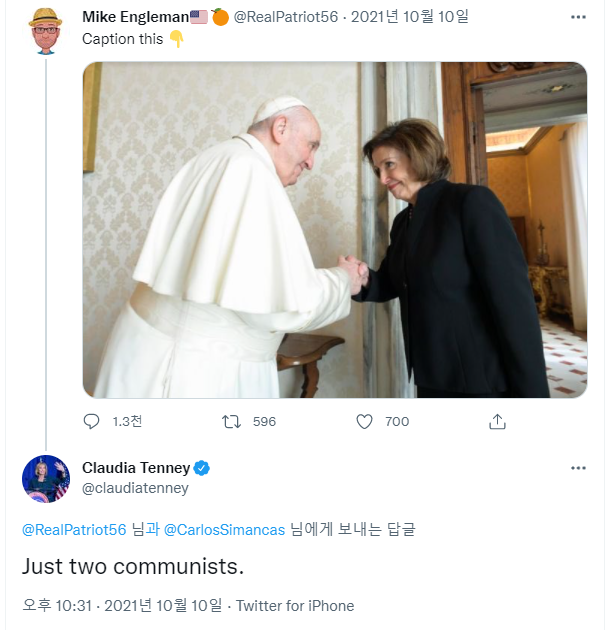The height and width of the screenshot is (630, 613).
Task: Open the @claudiatenney handle
Action: (135, 488)
